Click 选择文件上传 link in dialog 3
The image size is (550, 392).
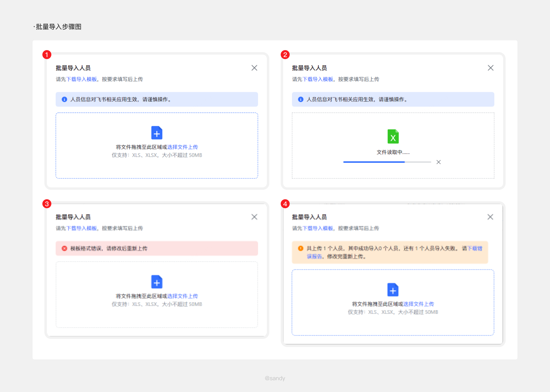coord(183,296)
